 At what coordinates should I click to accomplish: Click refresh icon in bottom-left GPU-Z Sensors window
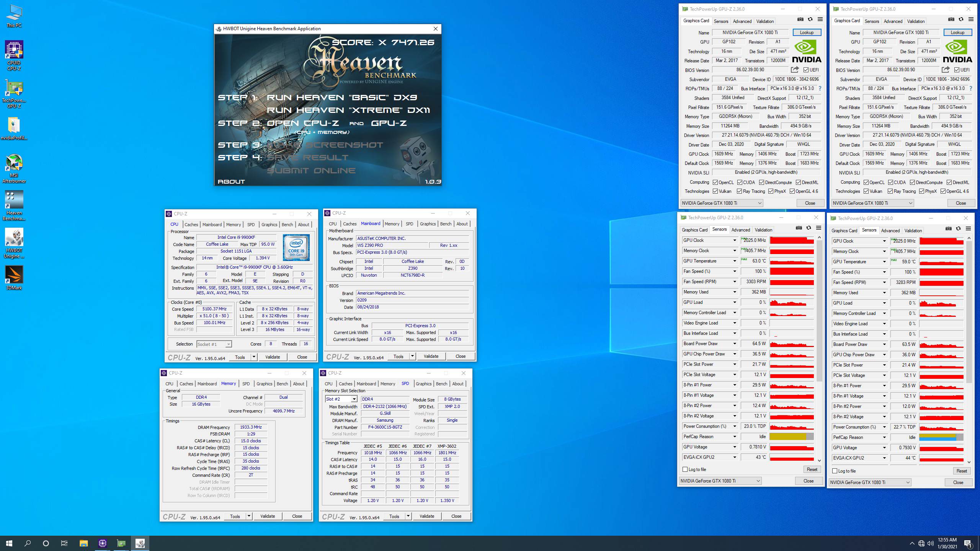tap(808, 228)
